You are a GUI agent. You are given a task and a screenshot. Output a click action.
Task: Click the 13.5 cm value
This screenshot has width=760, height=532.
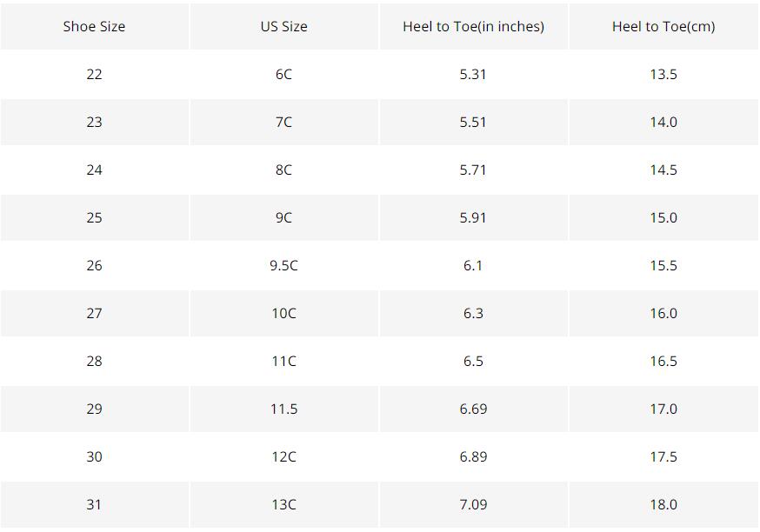click(663, 74)
